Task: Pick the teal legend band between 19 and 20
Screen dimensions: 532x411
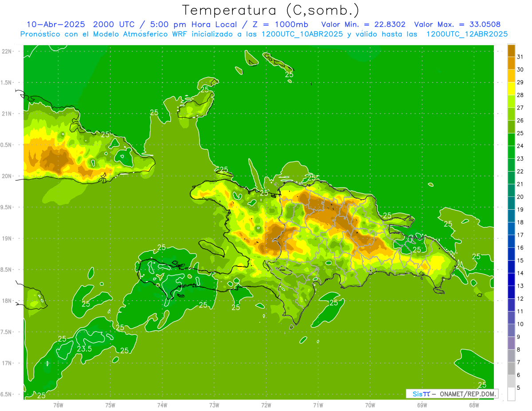Action: click(511, 203)
